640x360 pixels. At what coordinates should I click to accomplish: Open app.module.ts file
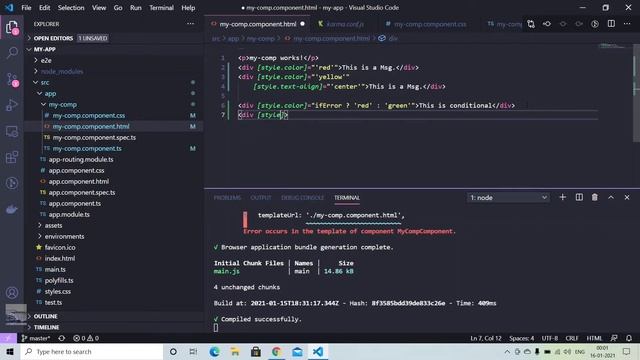[69, 214]
